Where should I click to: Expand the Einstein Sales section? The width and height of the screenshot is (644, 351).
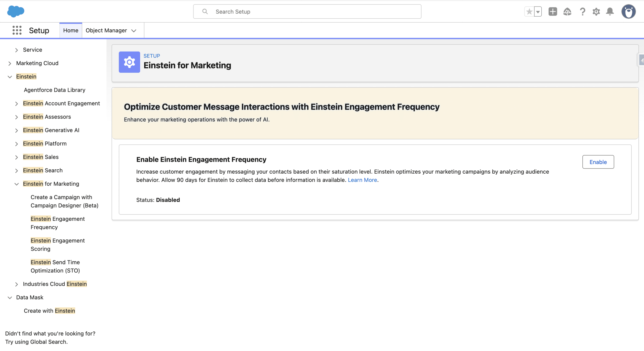tap(17, 157)
